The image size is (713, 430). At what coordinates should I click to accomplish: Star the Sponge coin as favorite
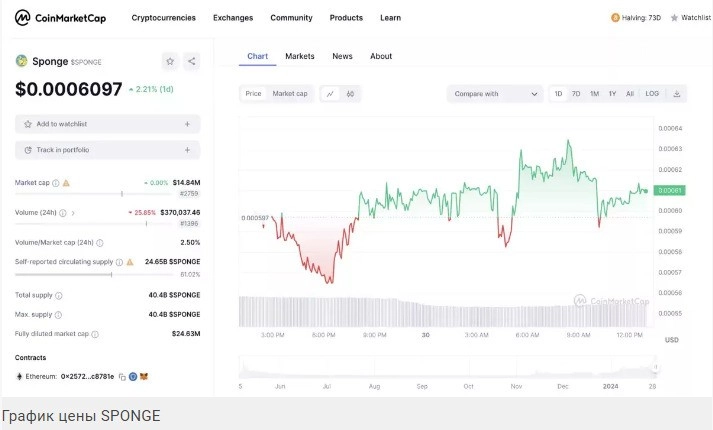pos(170,61)
